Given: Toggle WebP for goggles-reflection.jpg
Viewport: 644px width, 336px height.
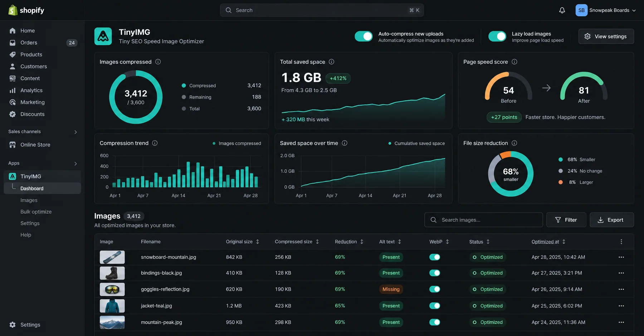Looking at the screenshot, I should 435,289.
